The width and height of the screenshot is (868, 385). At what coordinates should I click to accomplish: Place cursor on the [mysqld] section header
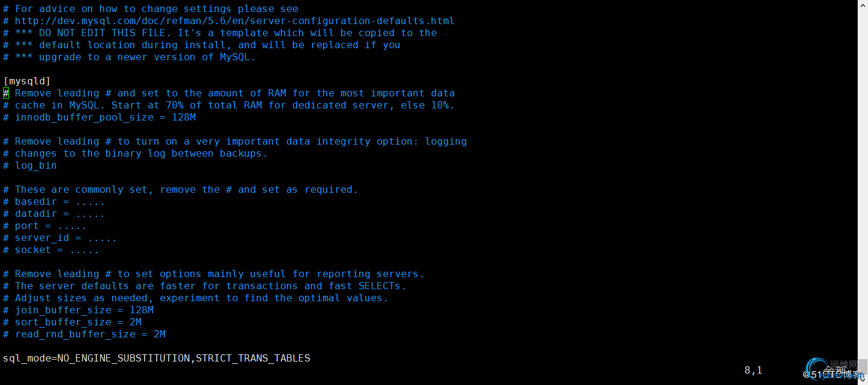tap(27, 81)
